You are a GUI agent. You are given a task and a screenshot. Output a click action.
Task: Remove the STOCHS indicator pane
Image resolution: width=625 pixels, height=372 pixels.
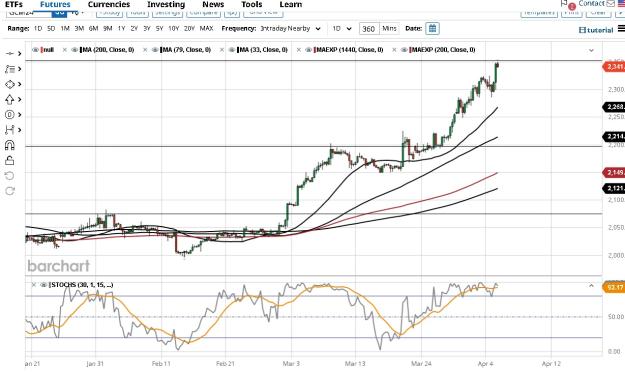33,285
